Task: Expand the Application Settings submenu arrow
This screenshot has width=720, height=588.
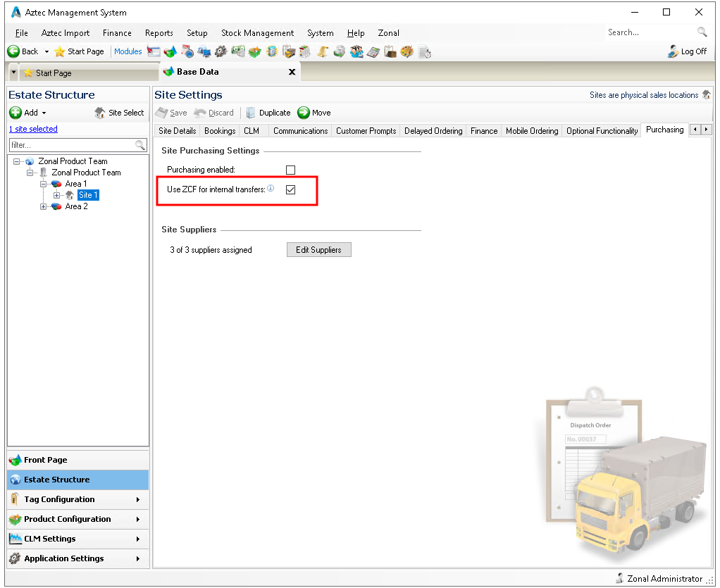Action: pyautogui.click(x=138, y=558)
